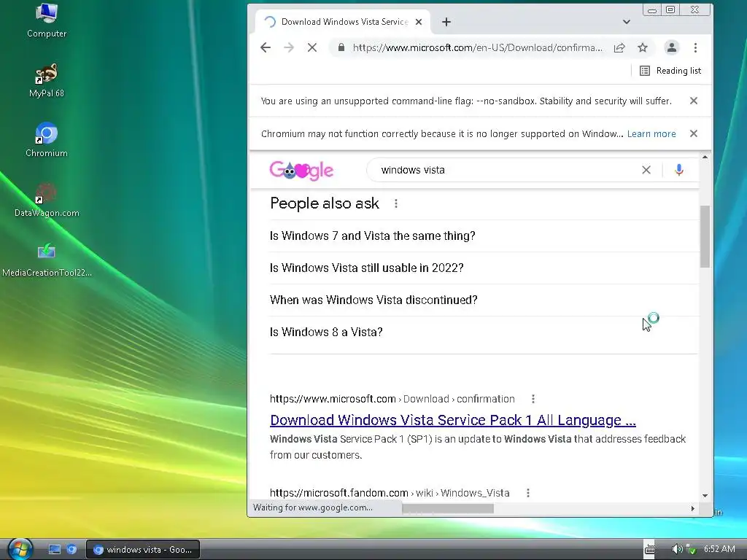Click the scroll down arrow

tap(705, 496)
